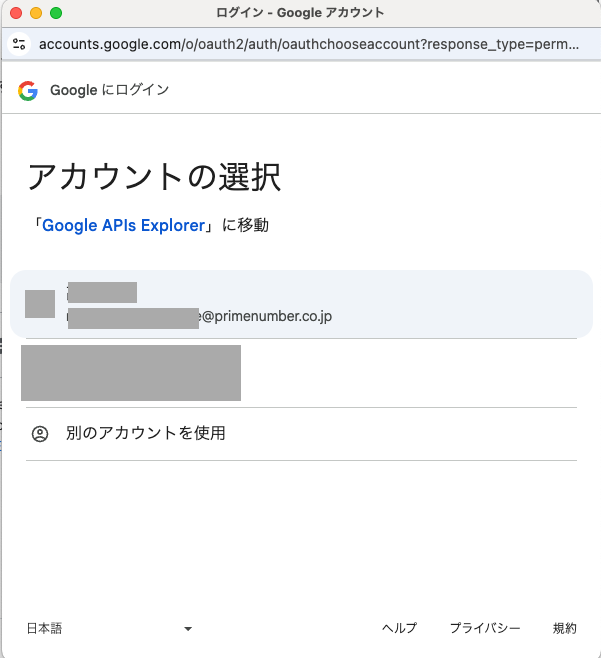Image resolution: width=601 pixels, height=658 pixels.
Task: Click the account avatar thumbnail
Action: [x=40, y=304]
